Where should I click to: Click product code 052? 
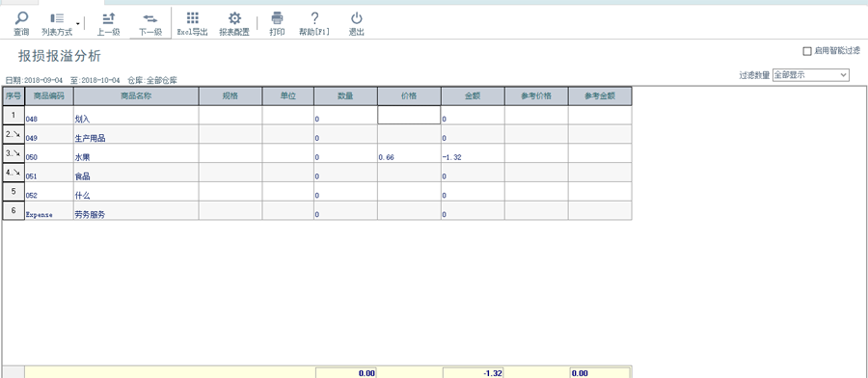coord(32,196)
